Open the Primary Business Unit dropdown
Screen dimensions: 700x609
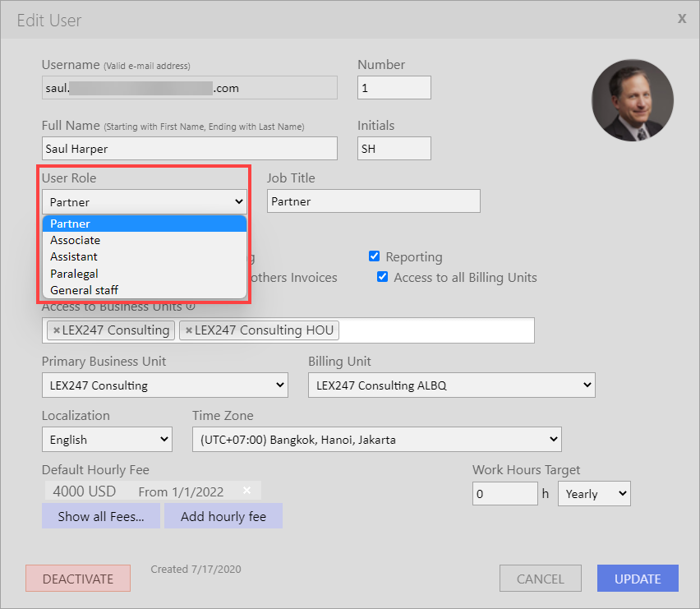[164, 385]
